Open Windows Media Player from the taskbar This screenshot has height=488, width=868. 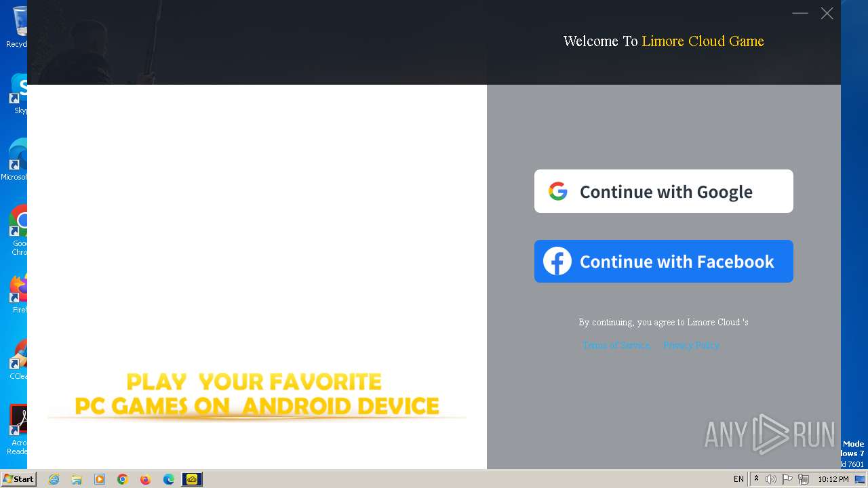(100, 479)
